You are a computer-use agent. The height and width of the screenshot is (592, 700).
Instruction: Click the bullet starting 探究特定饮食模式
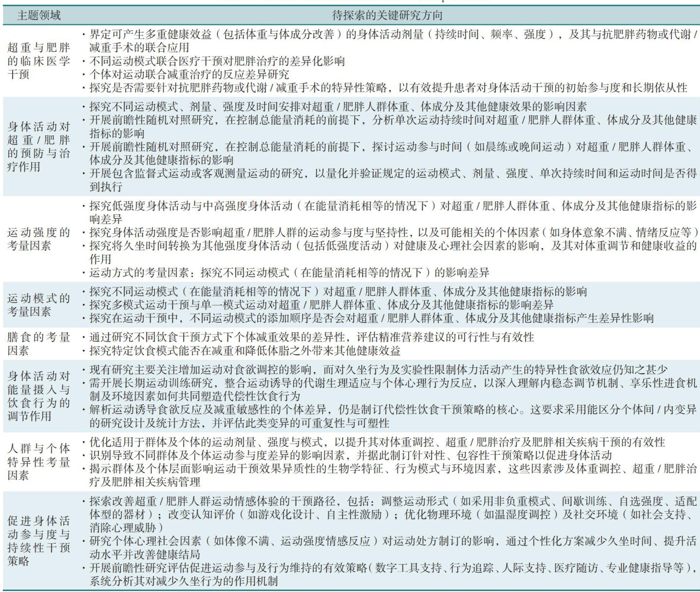(245, 351)
